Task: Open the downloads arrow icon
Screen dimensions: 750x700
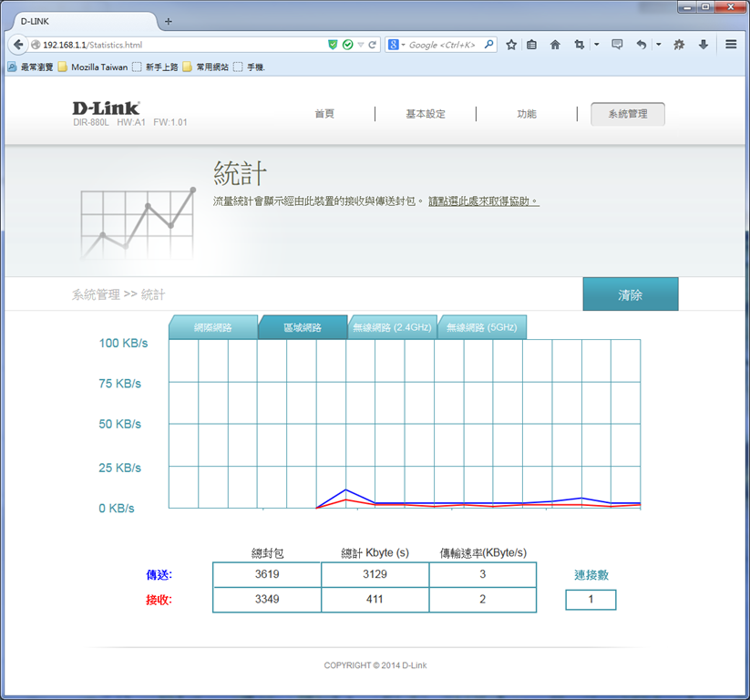Action: click(704, 45)
